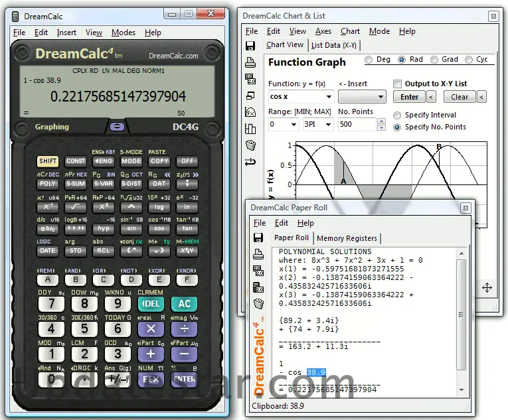Click the windows cascade icon in Chart sidebar
Screen dimensions: 508x420
pyautogui.click(x=250, y=96)
